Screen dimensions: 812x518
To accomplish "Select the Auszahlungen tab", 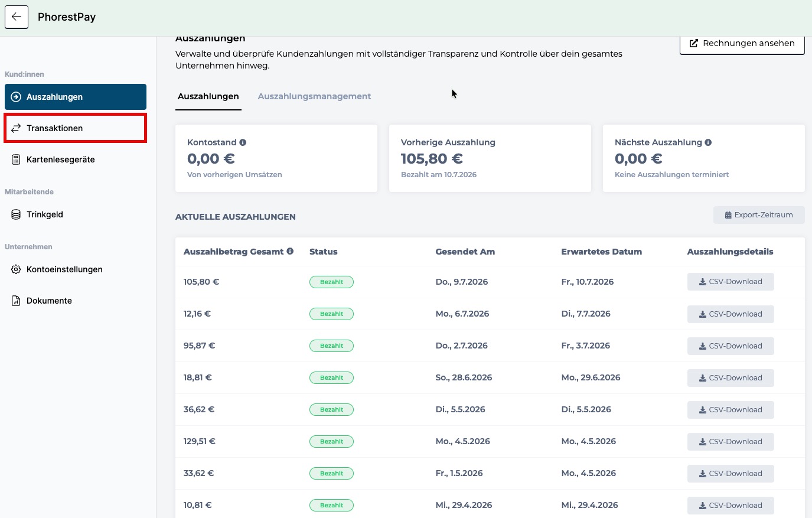I will pyautogui.click(x=208, y=96).
